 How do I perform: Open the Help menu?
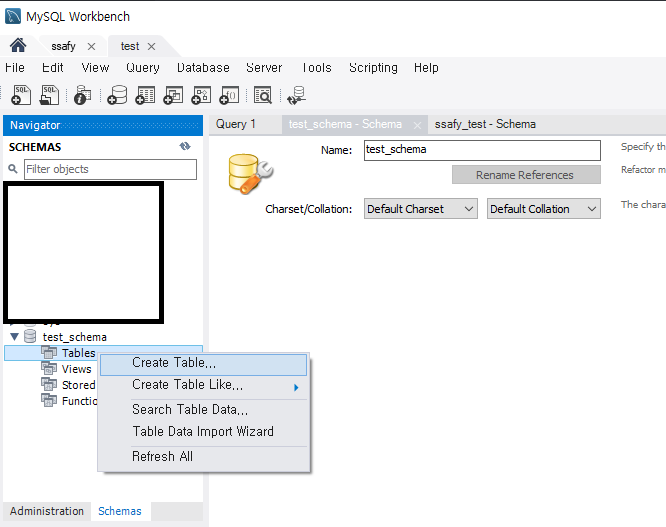[x=426, y=68]
